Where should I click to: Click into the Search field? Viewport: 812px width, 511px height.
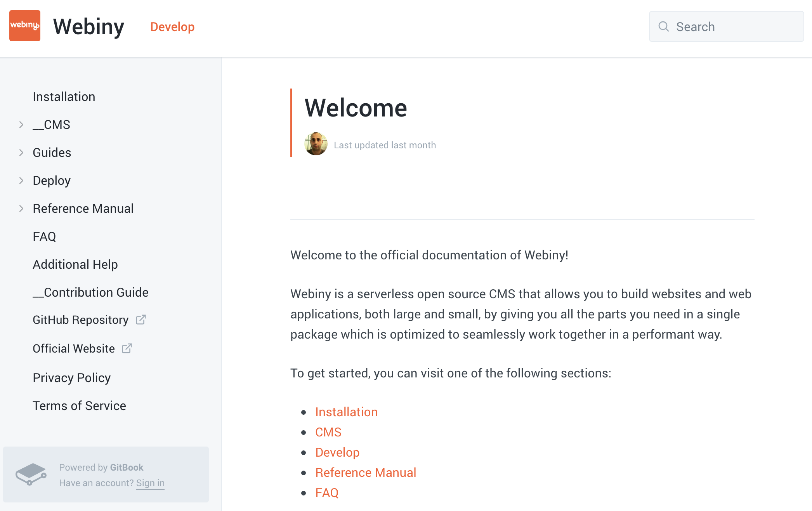pyautogui.click(x=734, y=26)
